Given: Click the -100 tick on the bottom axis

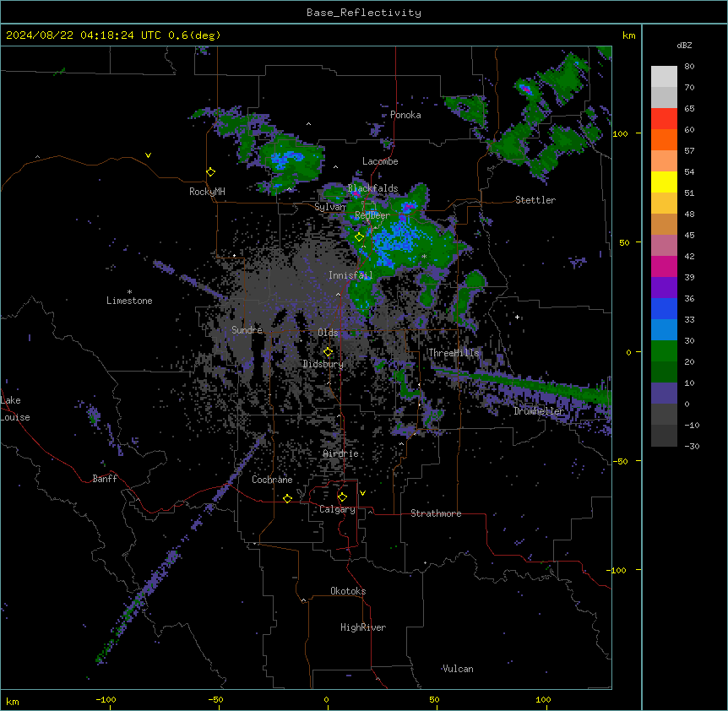Looking at the screenshot, I should pyautogui.click(x=106, y=699).
